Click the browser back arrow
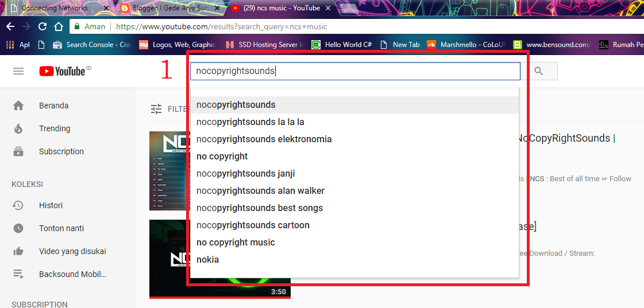644x308 pixels. (x=10, y=26)
